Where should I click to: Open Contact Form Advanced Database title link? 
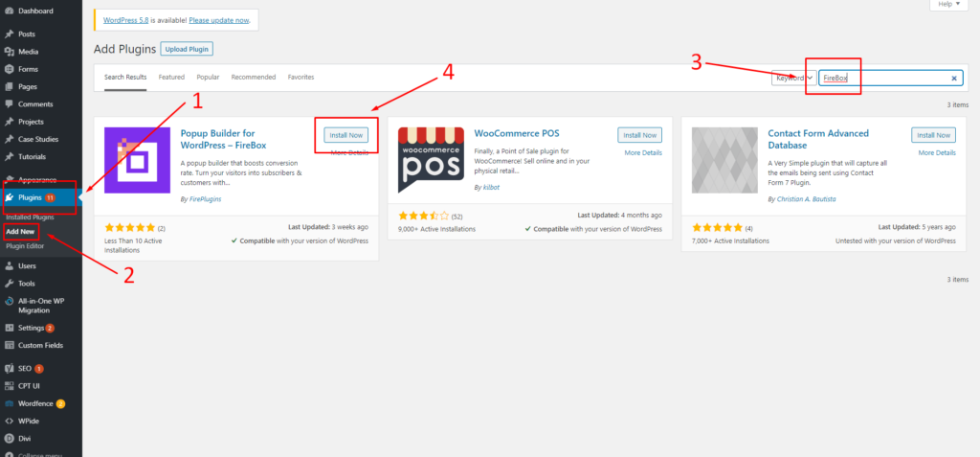coord(818,139)
